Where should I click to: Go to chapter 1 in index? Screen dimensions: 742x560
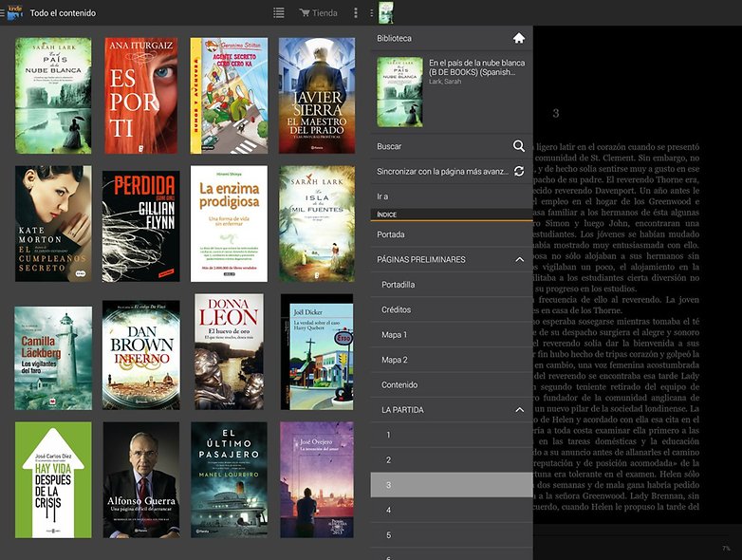pos(452,435)
